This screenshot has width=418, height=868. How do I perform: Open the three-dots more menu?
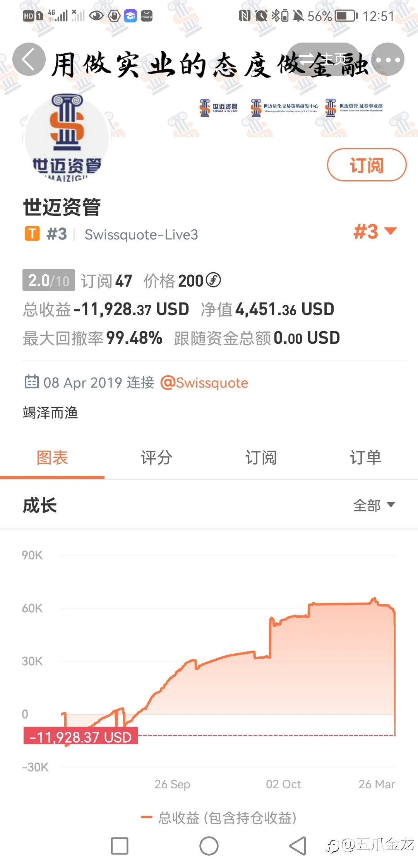tap(388, 59)
